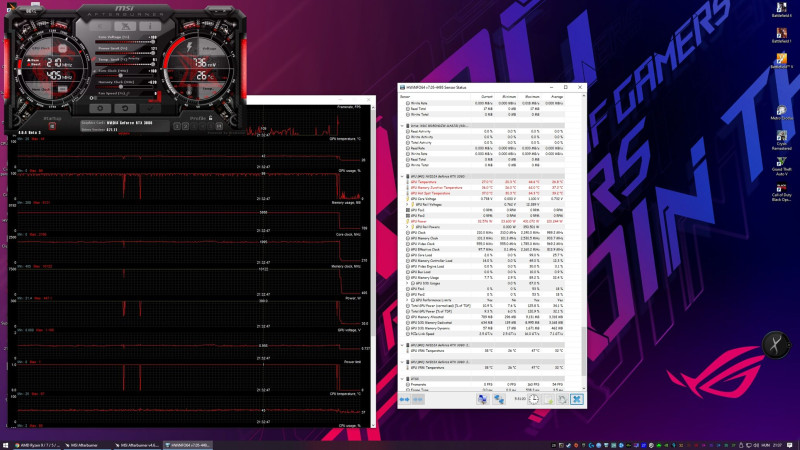Click the Afterburner reset-to-defaults button
Image resolution: width=800 pixels, height=450 pixels.
tap(125, 108)
